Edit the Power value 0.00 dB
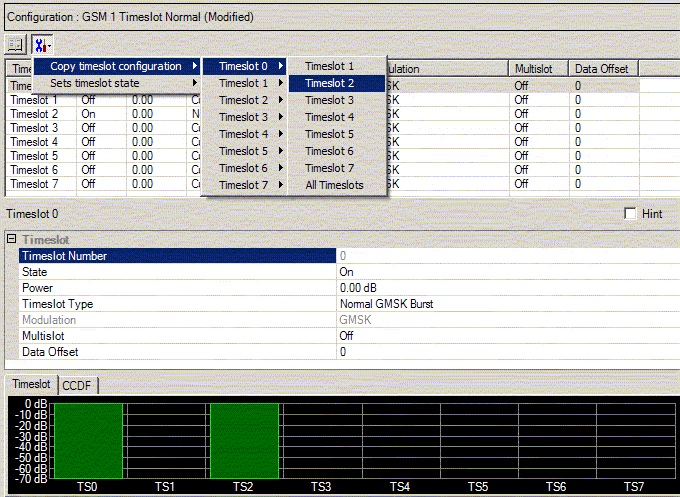This screenshot has height=497, width=680. pyautogui.click(x=507, y=288)
